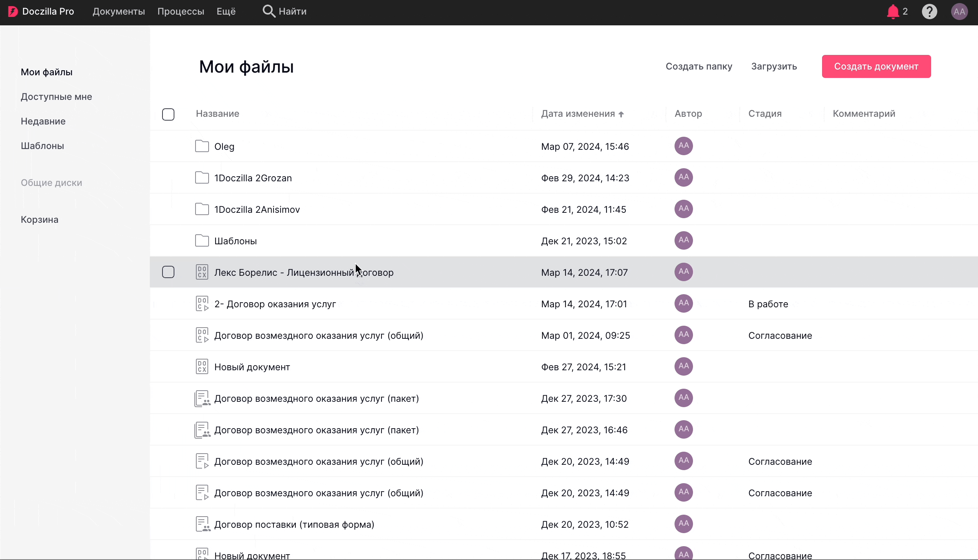Image resolution: width=978 pixels, height=560 pixels.
Task: Click the Создать папку link
Action: tap(698, 66)
